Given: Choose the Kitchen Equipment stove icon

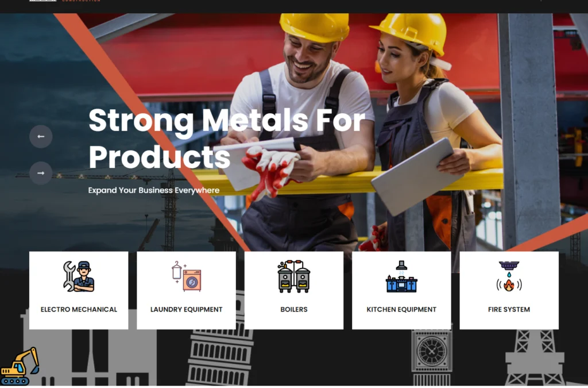Looking at the screenshot, I should point(401,276).
